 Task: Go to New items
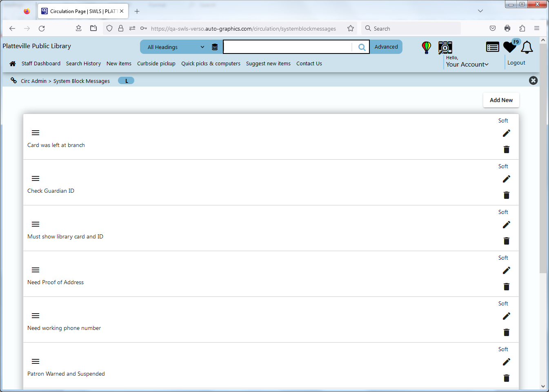pos(119,64)
